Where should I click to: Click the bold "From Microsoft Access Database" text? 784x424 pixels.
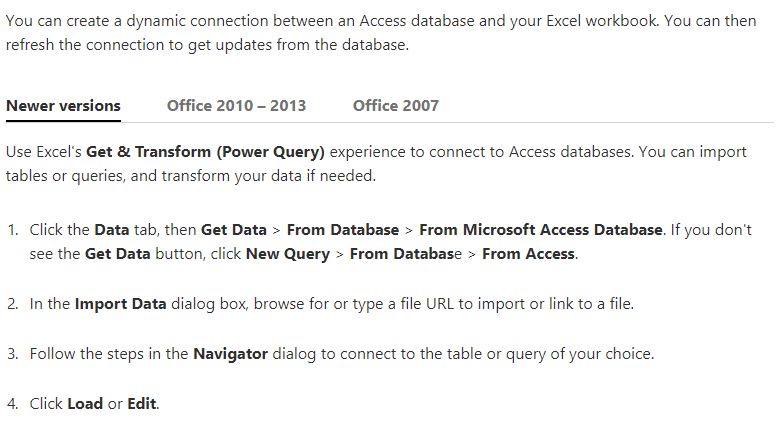tap(540, 229)
